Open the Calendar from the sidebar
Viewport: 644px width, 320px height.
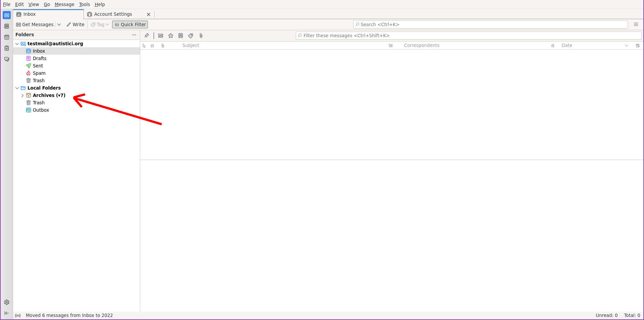tap(7, 37)
